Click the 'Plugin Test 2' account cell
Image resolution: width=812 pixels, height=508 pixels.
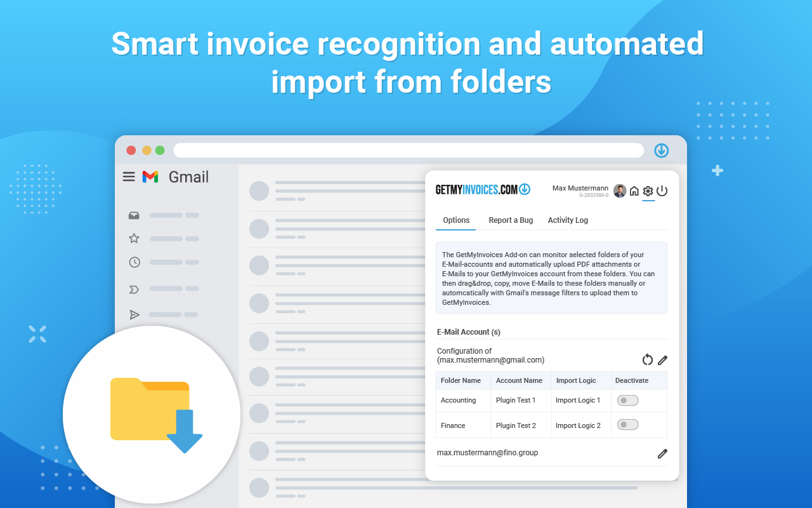click(x=521, y=425)
